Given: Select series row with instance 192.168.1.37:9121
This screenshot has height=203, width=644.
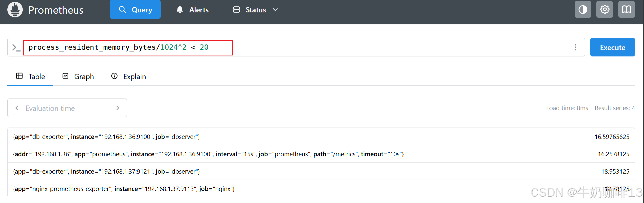Looking at the screenshot, I should point(321,171).
